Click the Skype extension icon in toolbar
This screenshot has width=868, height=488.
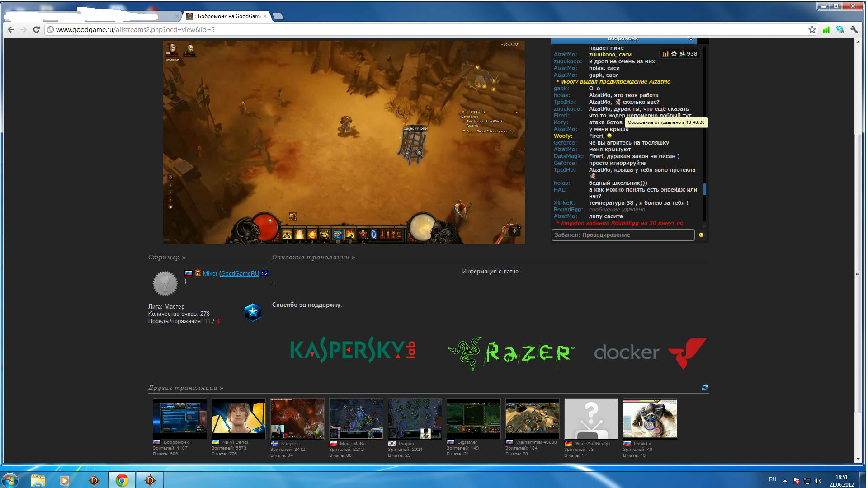click(x=840, y=30)
